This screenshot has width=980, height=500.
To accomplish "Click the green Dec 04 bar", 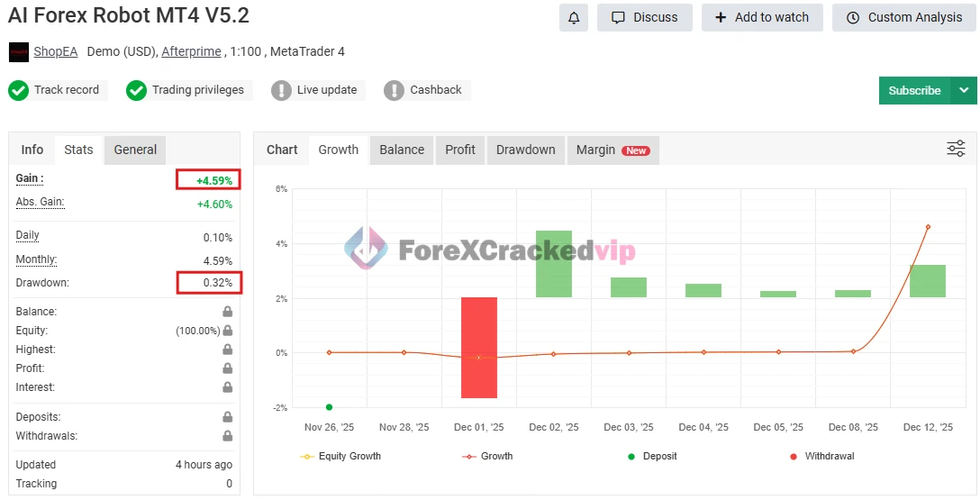I will [703, 291].
